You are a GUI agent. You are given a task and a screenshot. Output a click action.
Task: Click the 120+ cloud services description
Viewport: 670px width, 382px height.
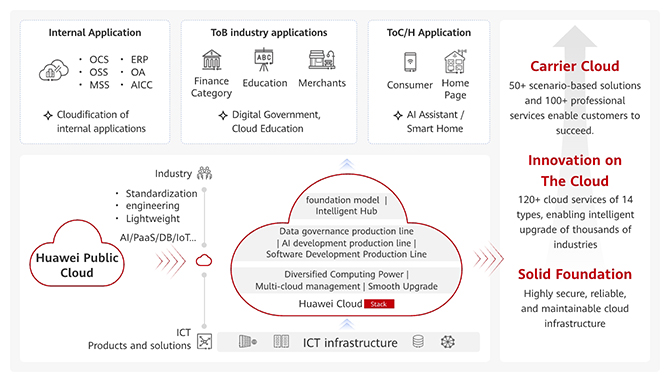coord(575,222)
